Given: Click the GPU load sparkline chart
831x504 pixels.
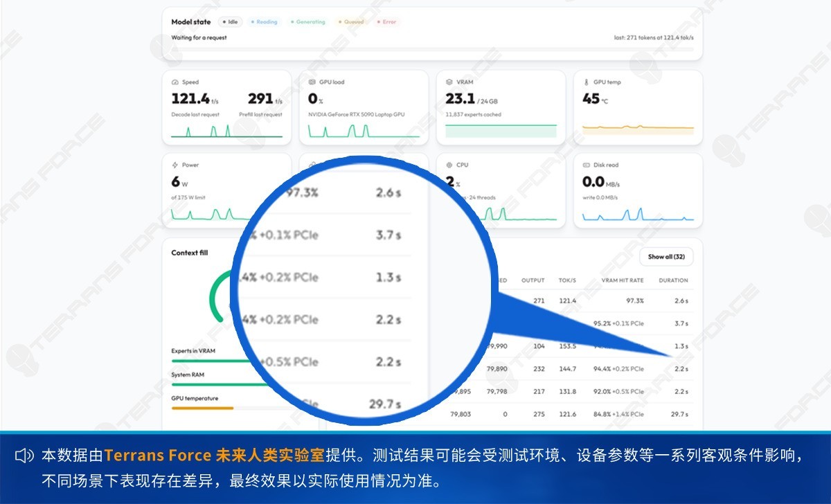Looking at the screenshot, I should click(x=364, y=131).
